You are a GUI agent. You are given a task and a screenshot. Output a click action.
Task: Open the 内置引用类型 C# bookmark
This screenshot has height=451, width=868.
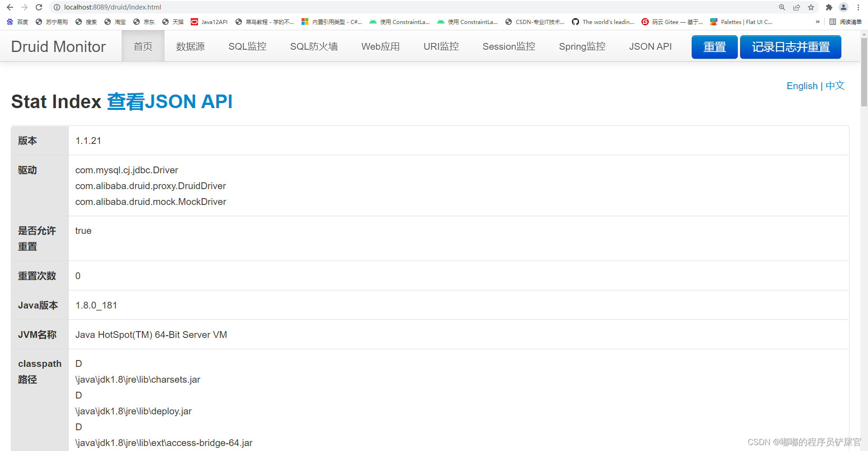pyautogui.click(x=332, y=22)
